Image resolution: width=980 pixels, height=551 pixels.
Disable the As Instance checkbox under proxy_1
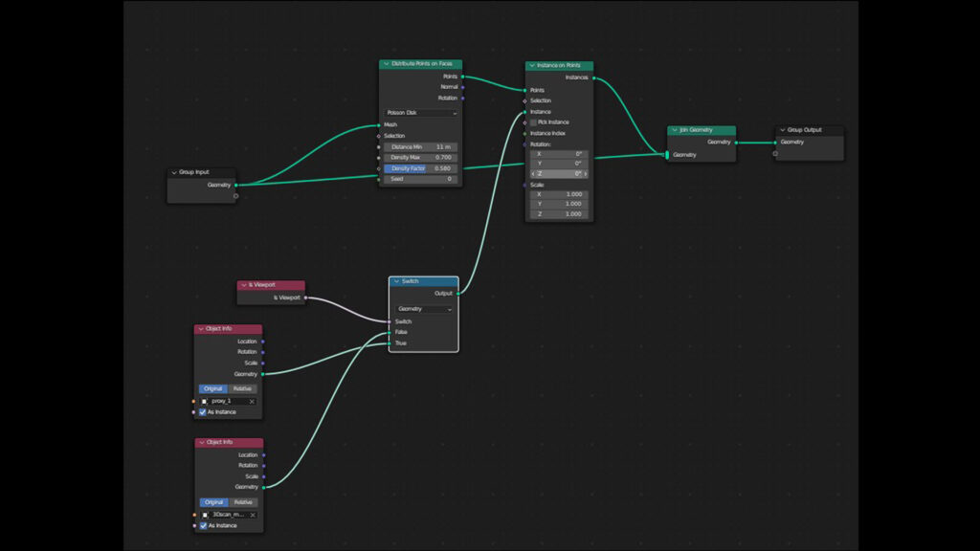(201, 412)
